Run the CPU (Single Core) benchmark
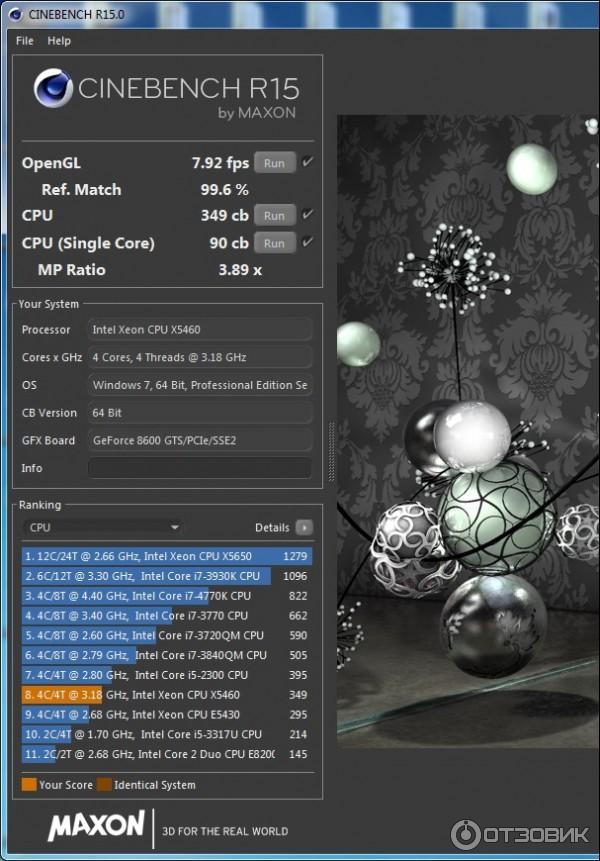Screen dimensions: 600x861 pos(274,243)
